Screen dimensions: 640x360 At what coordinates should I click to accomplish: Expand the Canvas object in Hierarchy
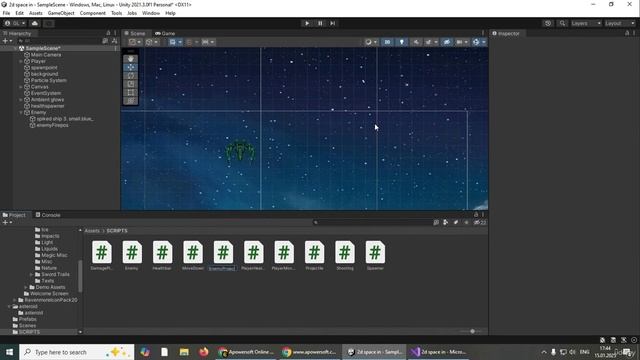pyautogui.click(x=21, y=87)
